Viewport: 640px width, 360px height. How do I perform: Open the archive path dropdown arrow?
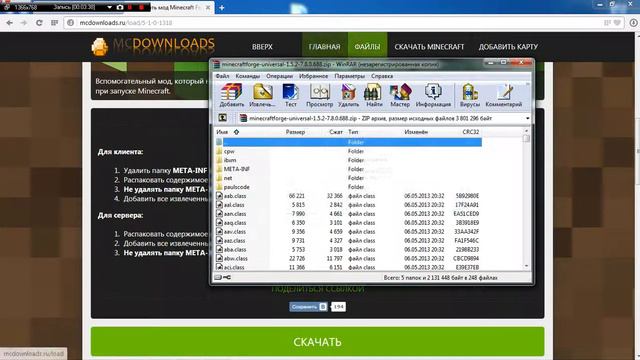point(527,118)
